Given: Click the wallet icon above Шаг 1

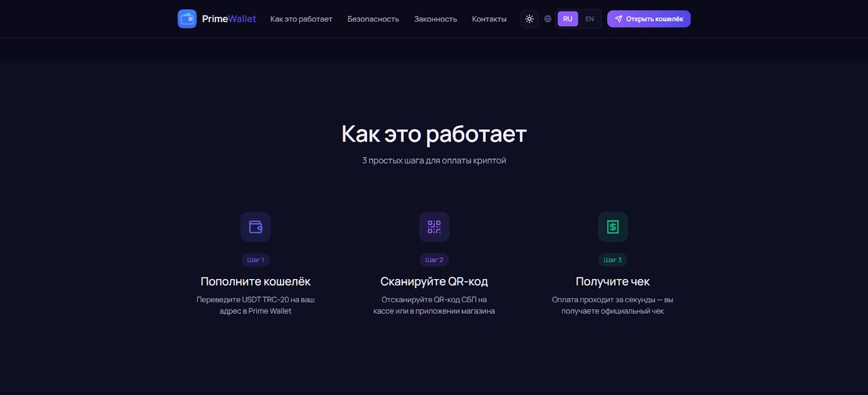Looking at the screenshot, I should (x=256, y=227).
